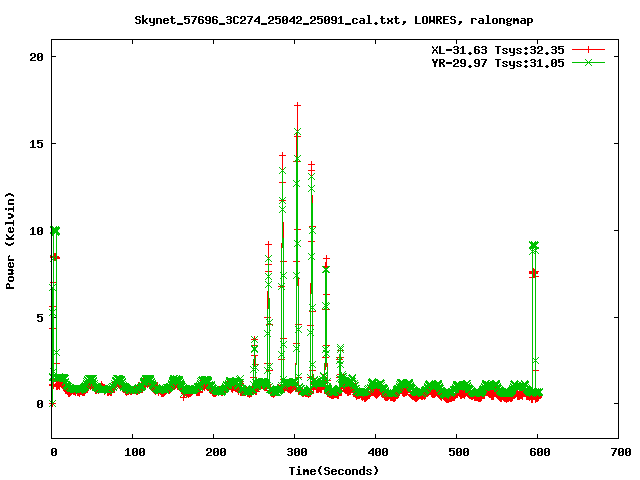This screenshot has width=640, height=480.
Task: Click the x-axis tick label 200
Action: 215,452
